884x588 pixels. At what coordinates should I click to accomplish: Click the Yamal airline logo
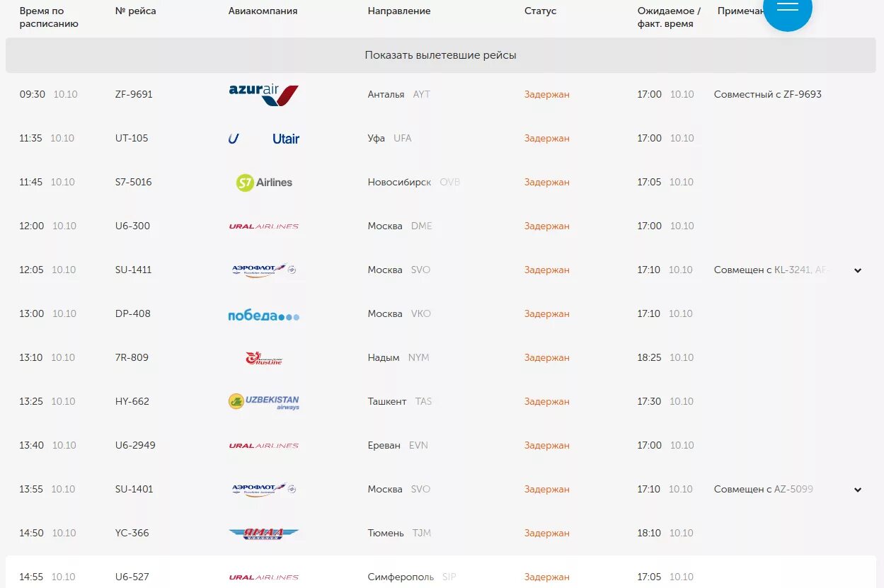point(264,534)
